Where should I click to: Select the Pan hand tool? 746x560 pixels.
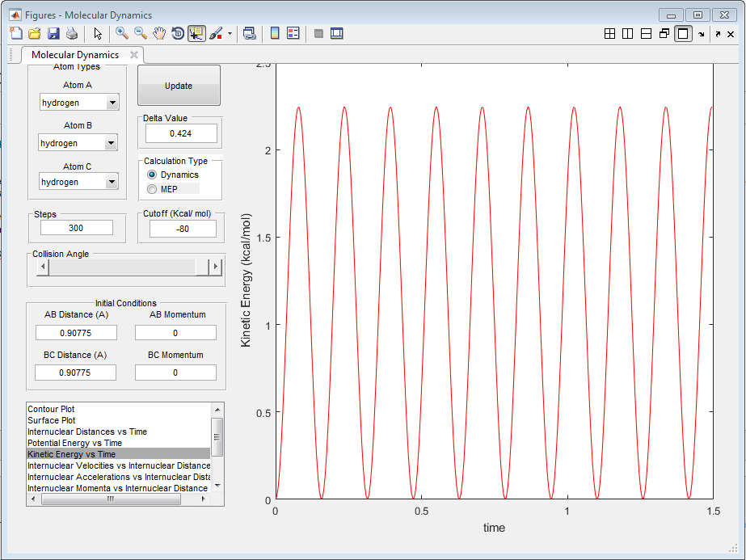pyautogui.click(x=159, y=33)
